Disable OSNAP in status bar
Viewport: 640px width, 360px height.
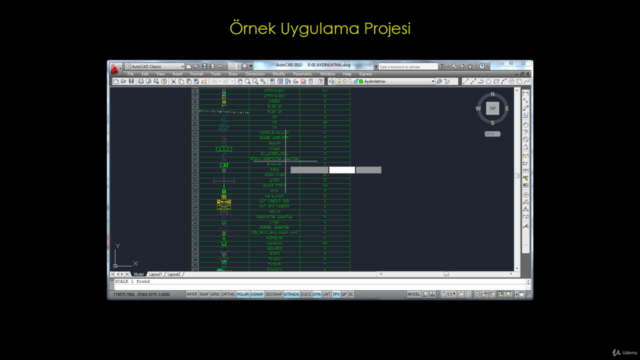[257, 294]
